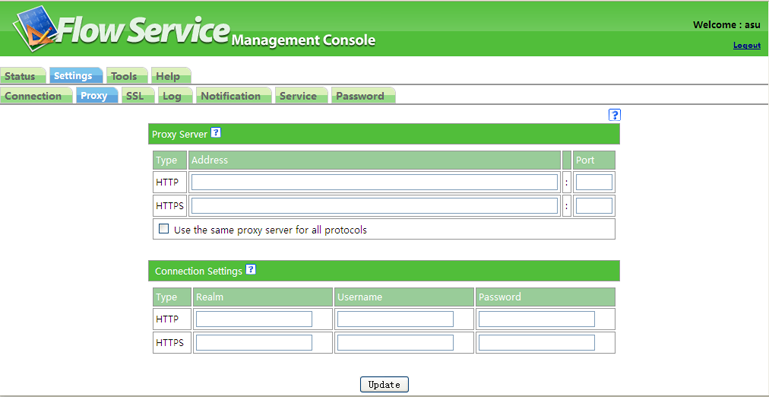Click the HTTP Password field in Connection Settings
Viewport: 769px width, 397px height.
[537, 318]
